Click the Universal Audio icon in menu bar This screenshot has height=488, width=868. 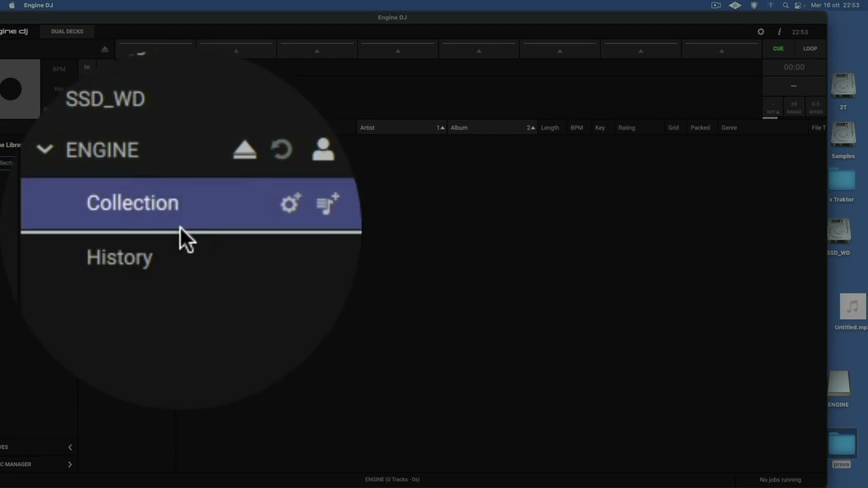735,5
